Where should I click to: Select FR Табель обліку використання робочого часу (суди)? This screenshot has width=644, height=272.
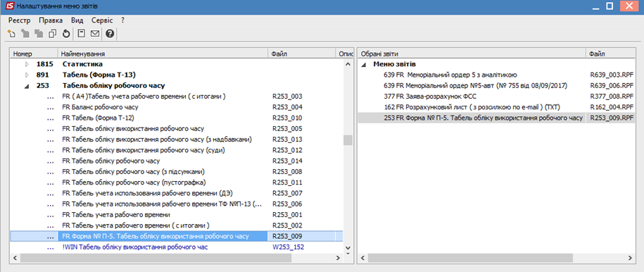click(x=177, y=150)
